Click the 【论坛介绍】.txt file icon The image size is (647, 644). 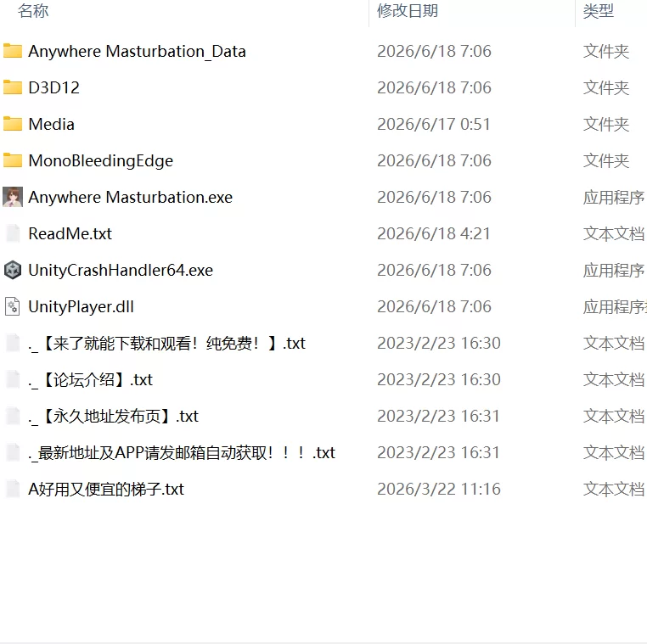click(x=13, y=379)
